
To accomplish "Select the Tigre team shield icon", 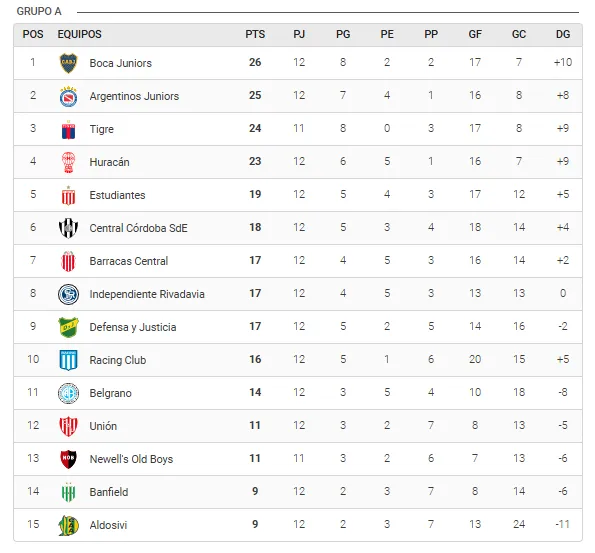I will [69, 129].
